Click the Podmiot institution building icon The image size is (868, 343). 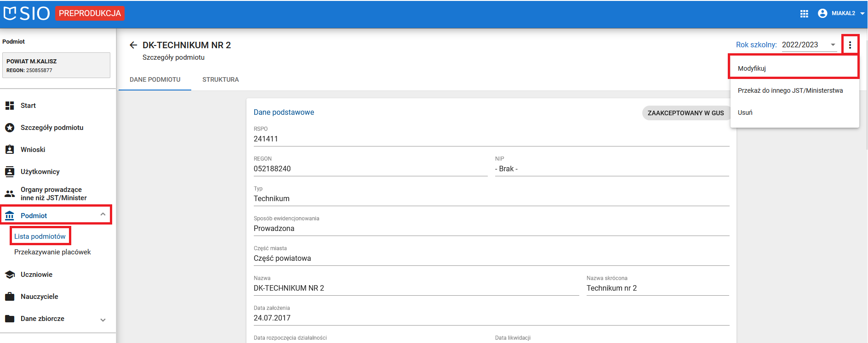pos(10,216)
